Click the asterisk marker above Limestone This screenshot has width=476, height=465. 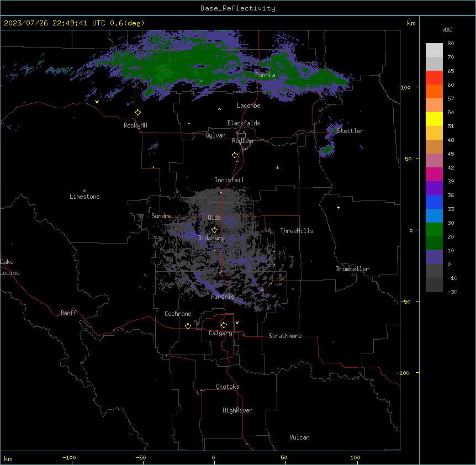[x=84, y=191]
